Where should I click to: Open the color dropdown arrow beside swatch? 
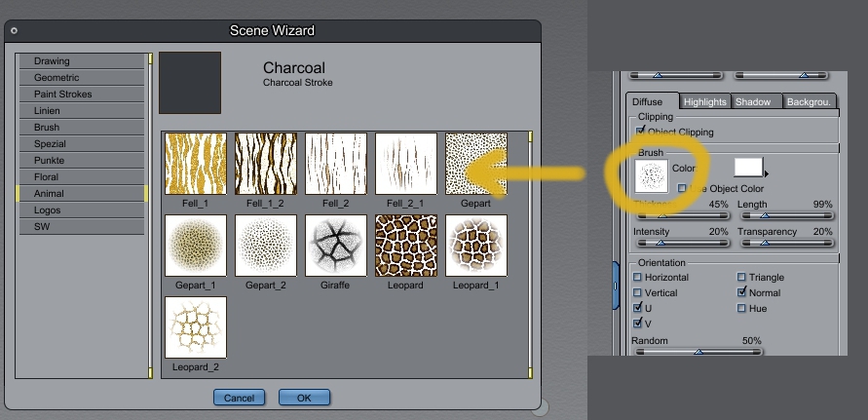(766, 173)
